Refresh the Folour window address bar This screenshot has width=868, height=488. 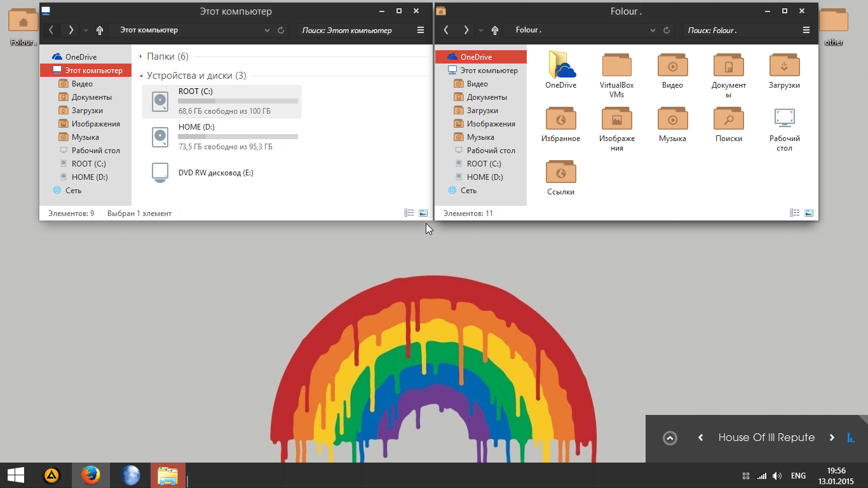667,30
